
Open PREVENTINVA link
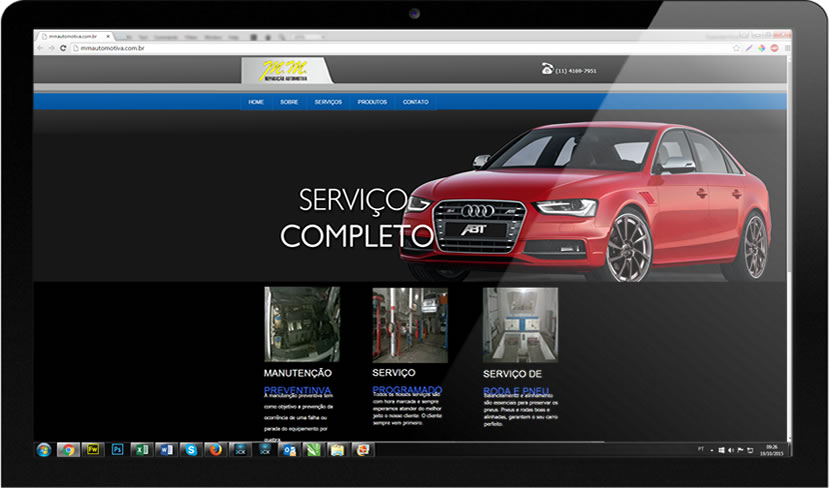(x=297, y=390)
